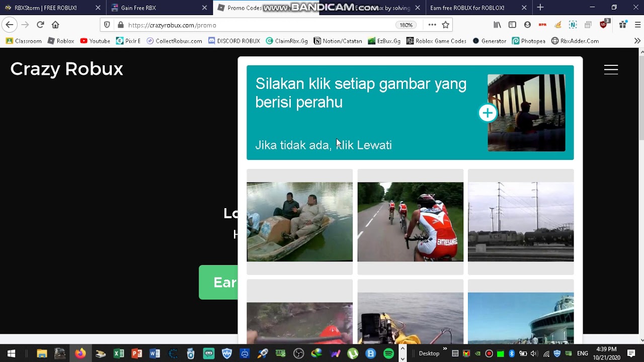Screen dimensions: 644x362
Task: Open the Youtube bookmark
Action: [95, 41]
